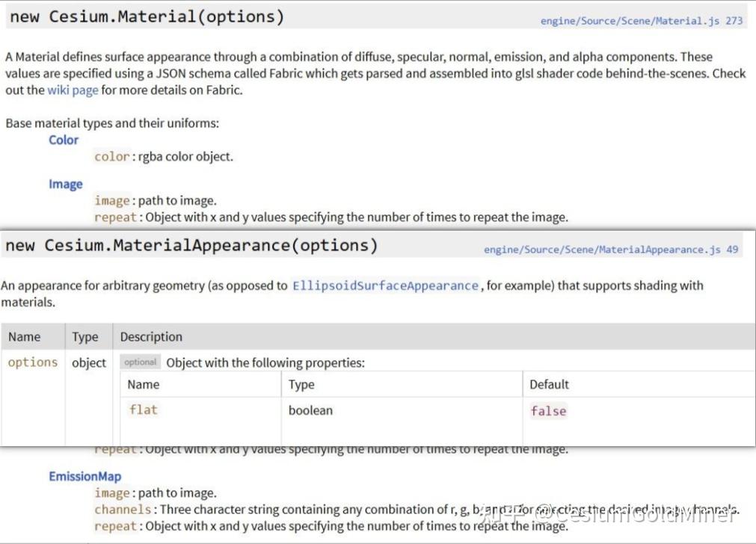Click the 'optional' badge in the description
This screenshot has width=756, height=544.
[x=141, y=362]
